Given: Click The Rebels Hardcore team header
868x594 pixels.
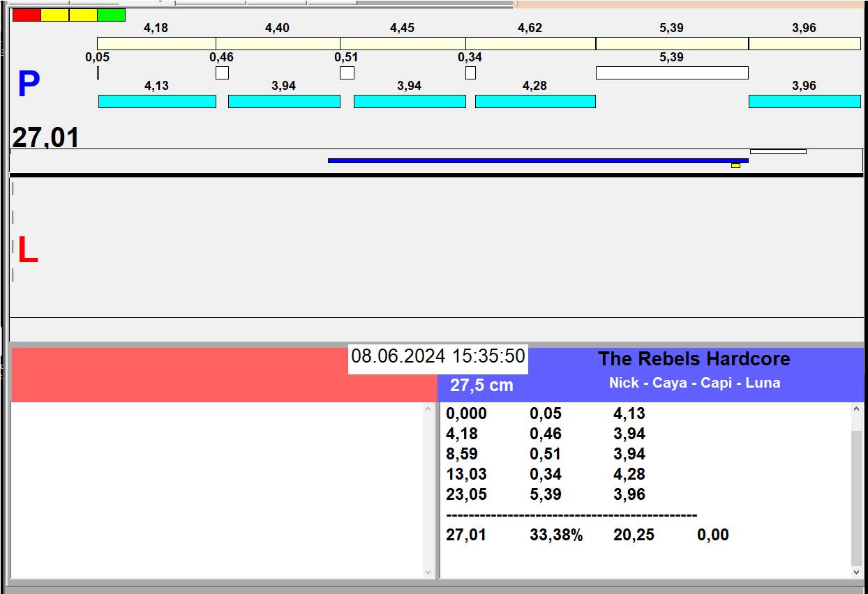Looking at the screenshot, I should (694, 359).
